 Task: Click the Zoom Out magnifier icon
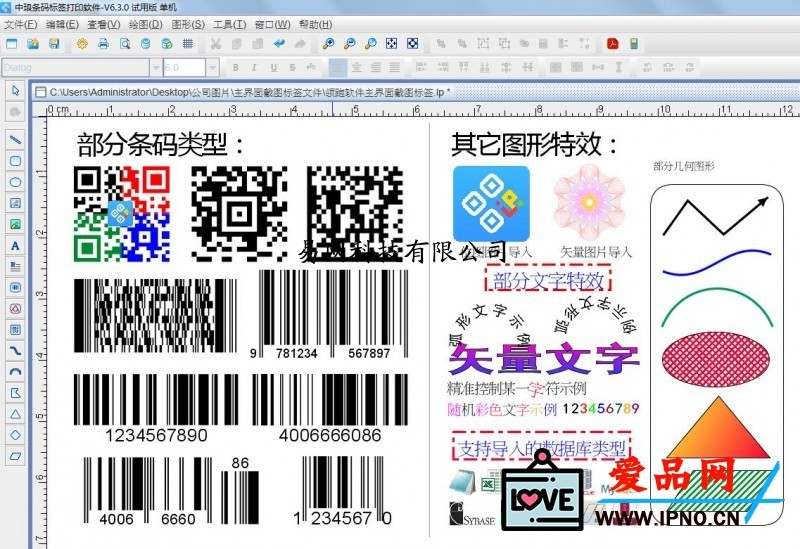pos(349,44)
